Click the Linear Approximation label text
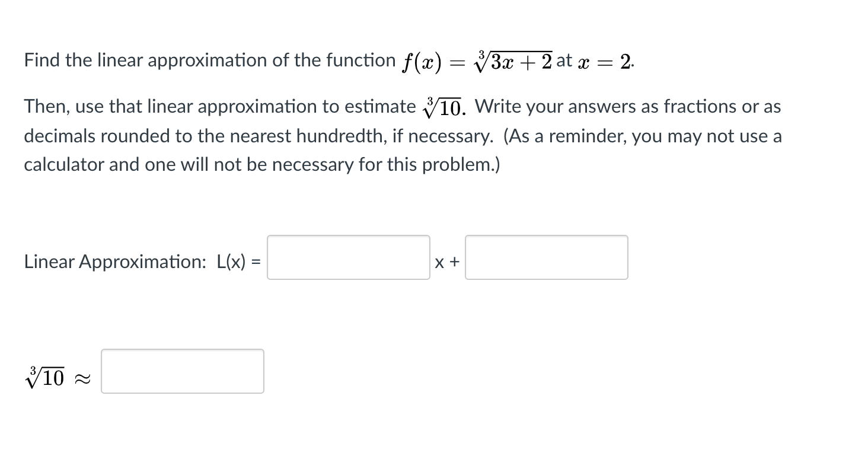The height and width of the screenshot is (459, 868). tap(116, 262)
